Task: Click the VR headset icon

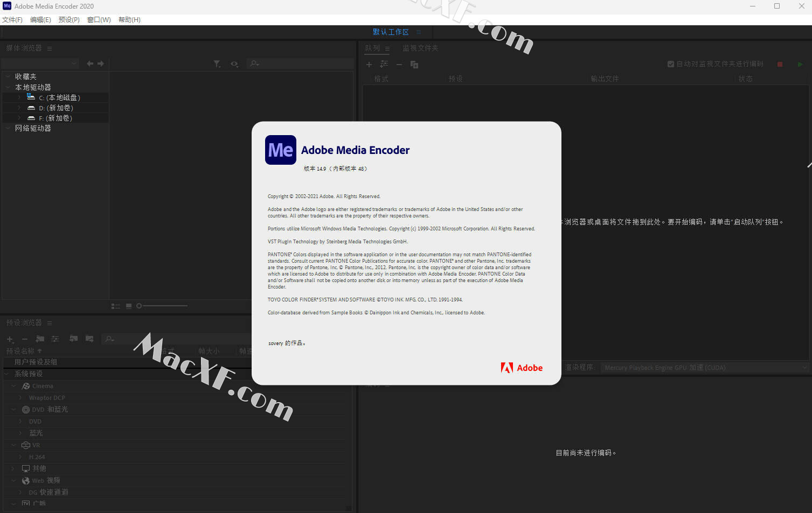Action: click(x=25, y=445)
